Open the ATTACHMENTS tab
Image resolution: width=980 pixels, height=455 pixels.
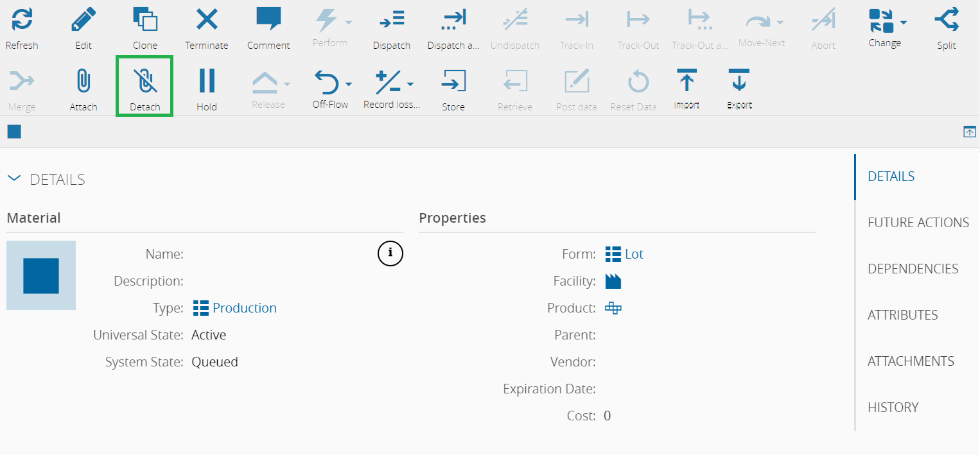[911, 361]
